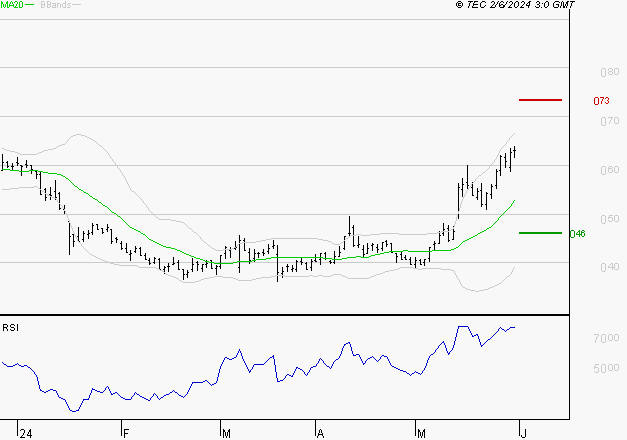The image size is (627, 440).
Task: Click the TEC 2/6/2024 copyright text
Action: point(515,5)
